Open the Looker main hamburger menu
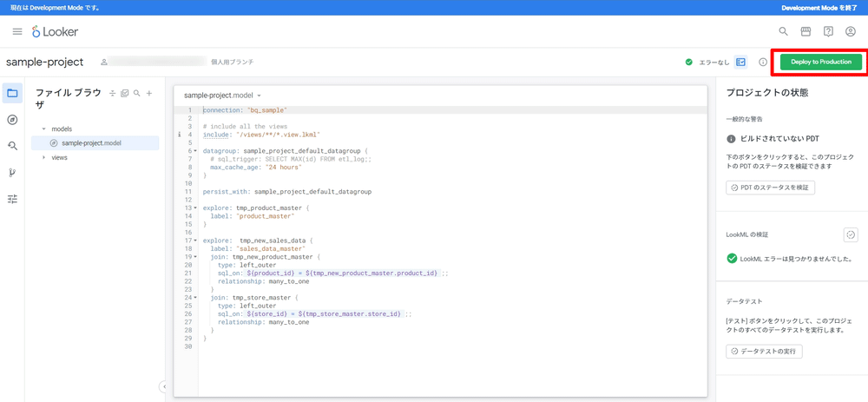The image size is (868, 402). coord(17,31)
